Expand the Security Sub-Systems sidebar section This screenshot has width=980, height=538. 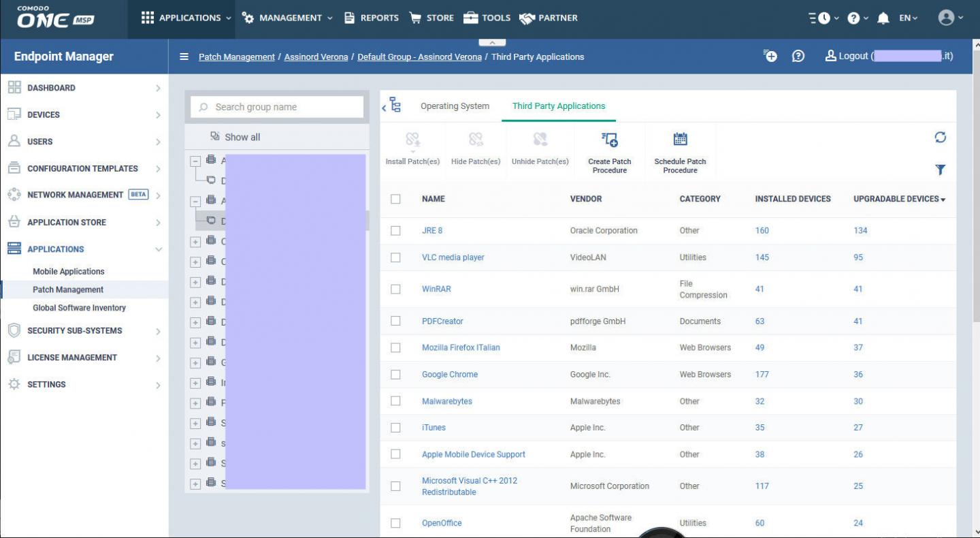coord(84,331)
